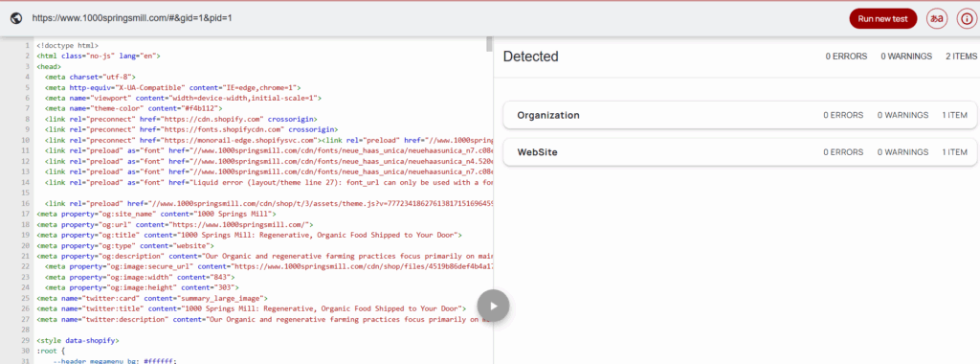Click the 0 WARNINGS summary in header
Image resolution: width=980 pixels, height=364 pixels.
pos(906,57)
